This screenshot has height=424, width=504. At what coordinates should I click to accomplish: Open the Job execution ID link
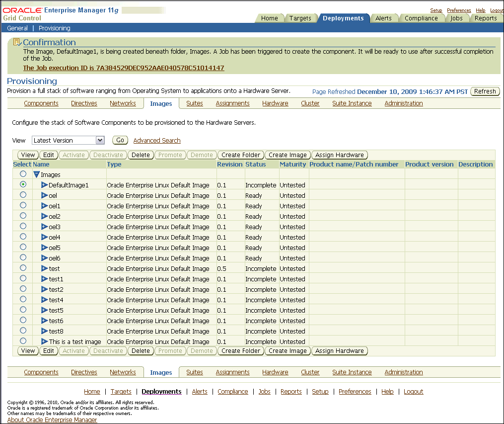(124, 68)
